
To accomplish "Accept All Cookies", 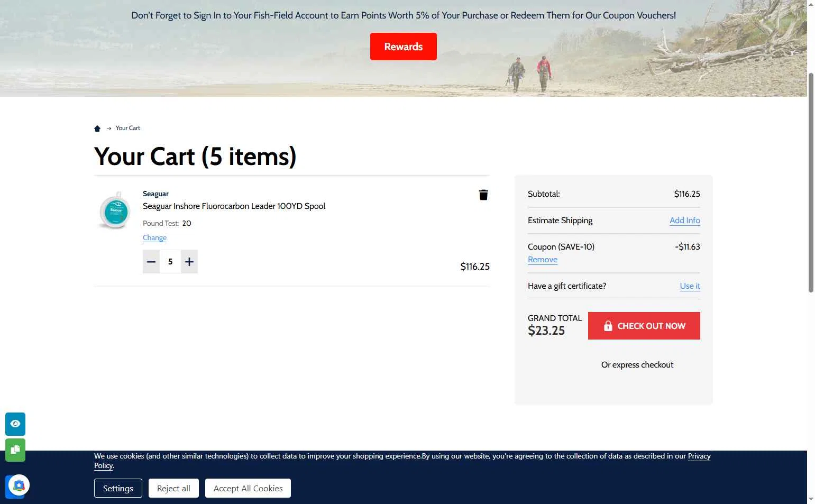I will pos(248,488).
